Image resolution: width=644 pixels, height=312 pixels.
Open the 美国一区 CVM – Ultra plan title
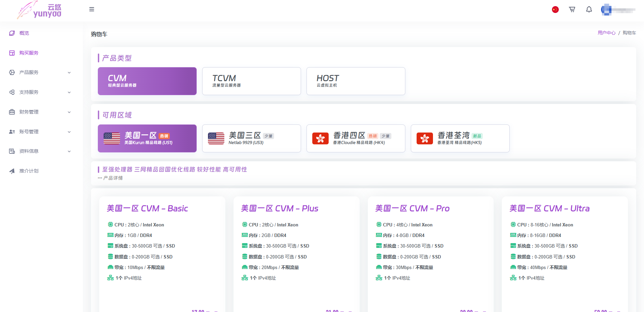(550, 208)
